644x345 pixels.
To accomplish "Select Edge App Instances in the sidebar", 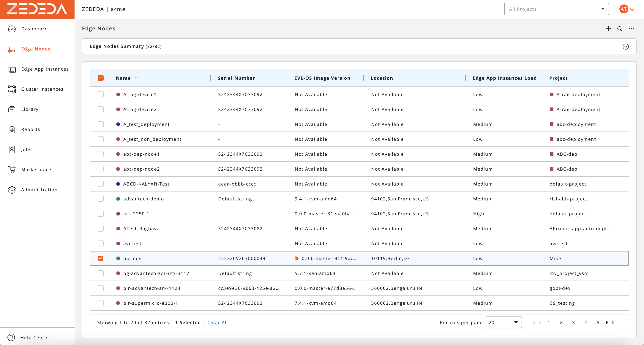I will coord(45,69).
